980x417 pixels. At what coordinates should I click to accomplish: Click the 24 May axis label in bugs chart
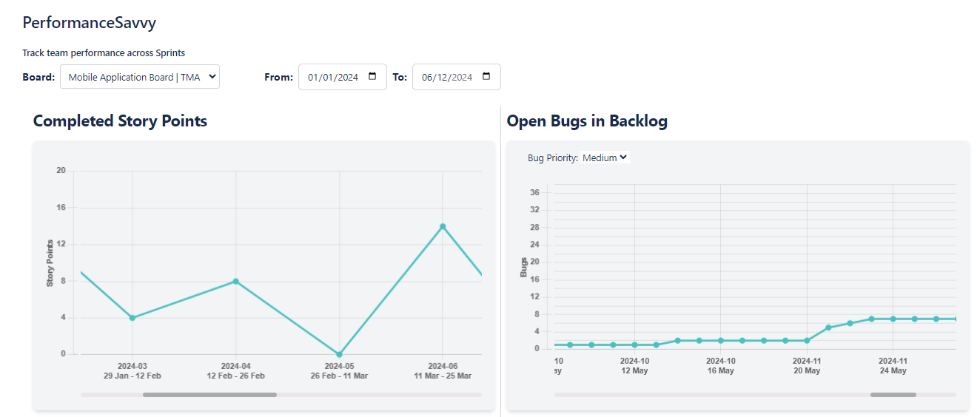pyautogui.click(x=893, y=370)
